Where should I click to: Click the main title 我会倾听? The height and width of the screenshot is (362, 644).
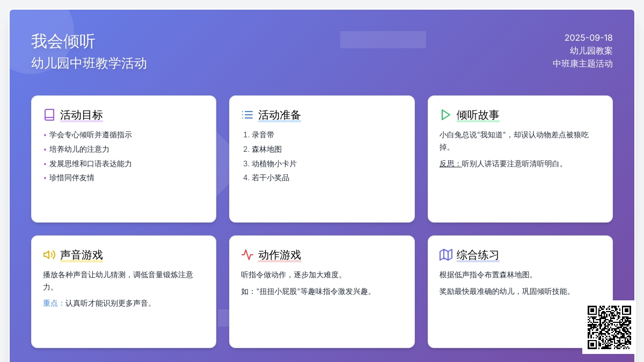(63, 41)
